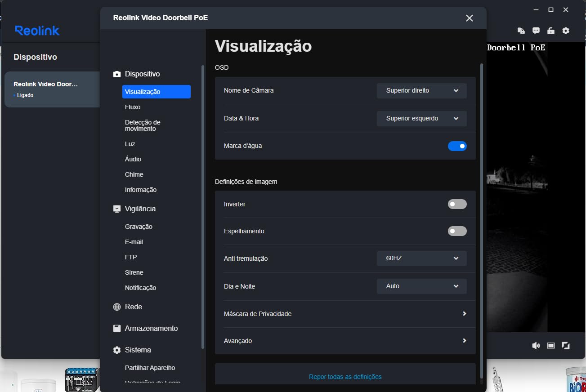Viewport: 586px width, 392px height.
Task: Click the screen layout icon below live view
Action: [x=551, y=345]
